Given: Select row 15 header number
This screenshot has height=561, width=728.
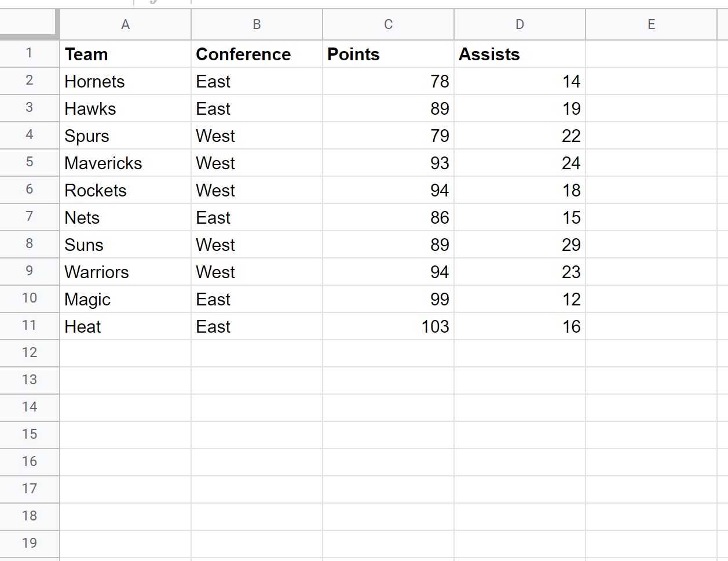Looking at the screenshot, I should (x=29, y=435).
